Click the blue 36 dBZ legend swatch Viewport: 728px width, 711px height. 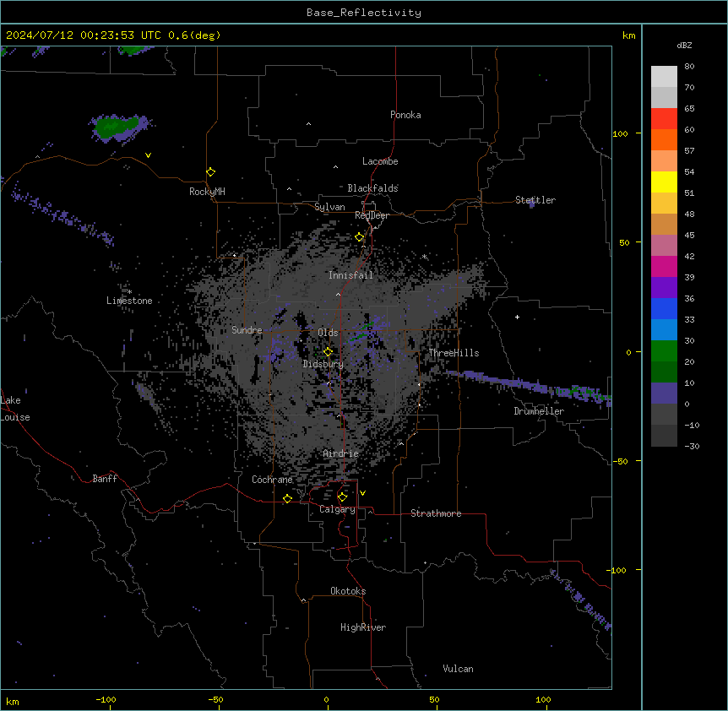click(x=664, y=308)
